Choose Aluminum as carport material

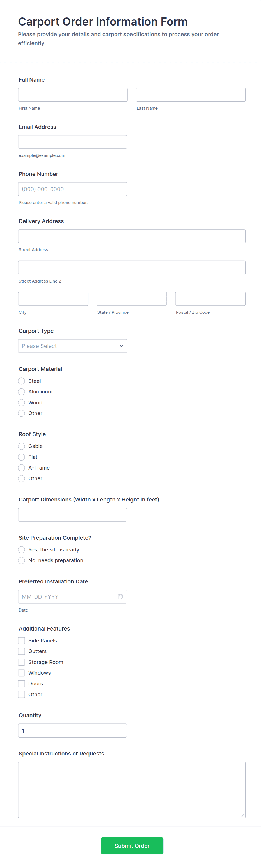pos(22,392)
